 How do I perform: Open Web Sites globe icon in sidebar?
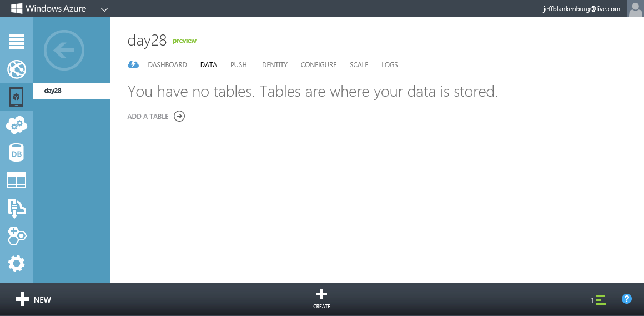pos(17,69)
